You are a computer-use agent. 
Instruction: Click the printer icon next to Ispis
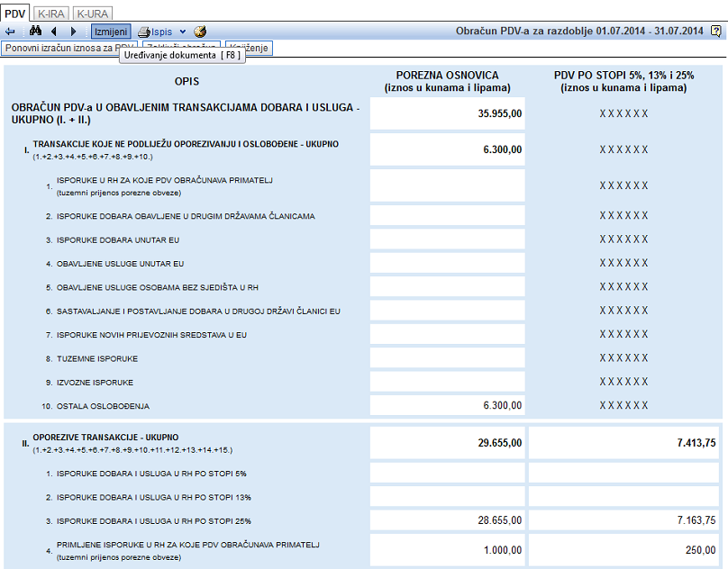pos(144,32)
